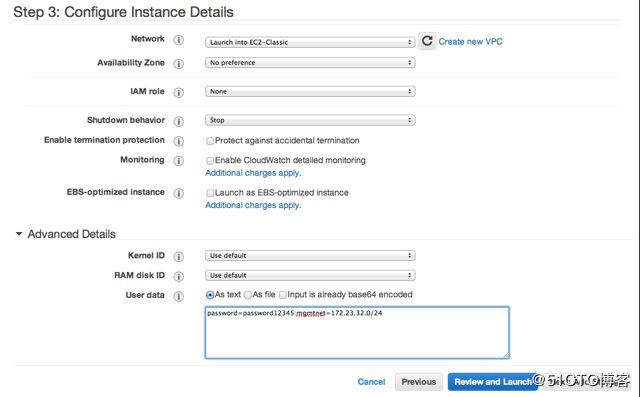Open the Shutdown behavior dropdown
The width and height of the screenshot is (640, 397).
tap(310, 120)
